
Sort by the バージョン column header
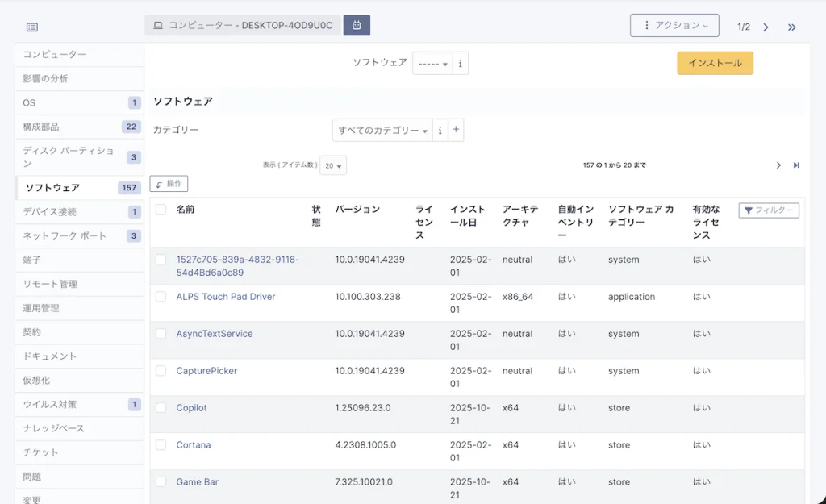pos(357,210)
